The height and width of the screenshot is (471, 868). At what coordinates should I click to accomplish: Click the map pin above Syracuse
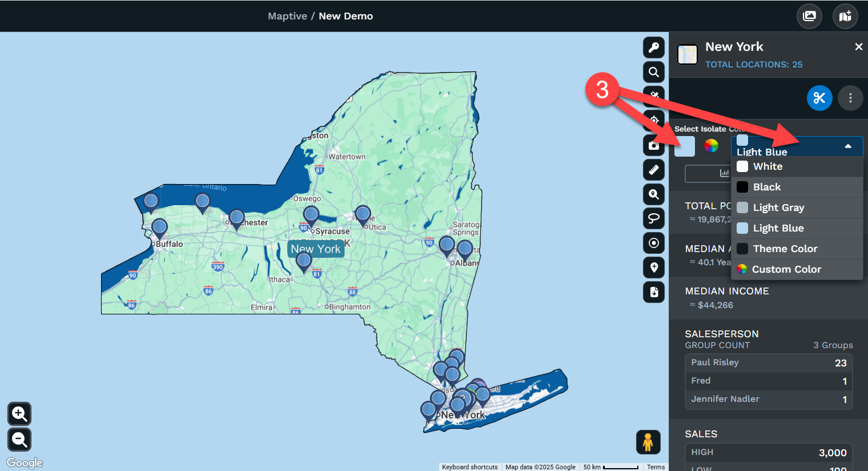(311, 216)
